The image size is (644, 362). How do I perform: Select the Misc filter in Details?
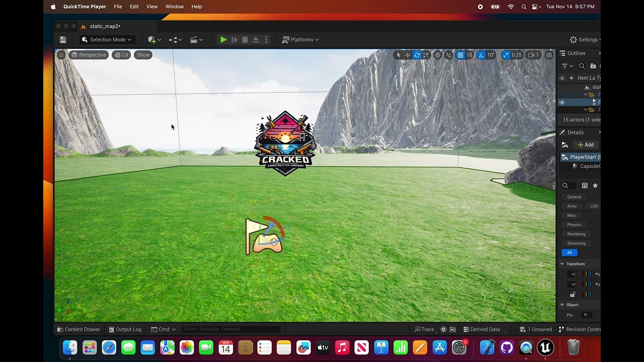point(572,215)
